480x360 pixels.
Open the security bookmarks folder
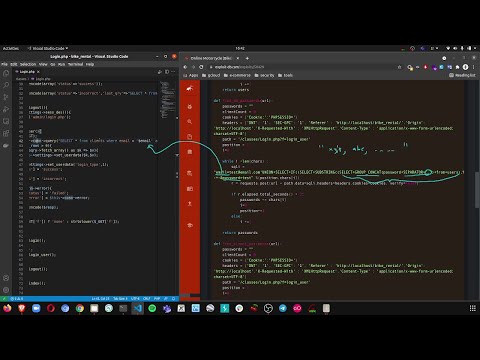click(264, 75)
